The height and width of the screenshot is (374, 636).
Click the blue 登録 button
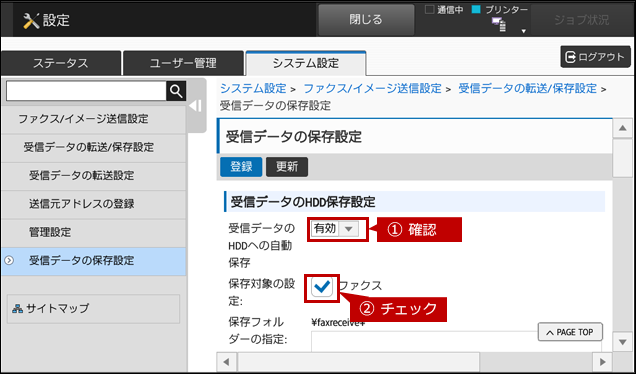[x=241, y=167]
